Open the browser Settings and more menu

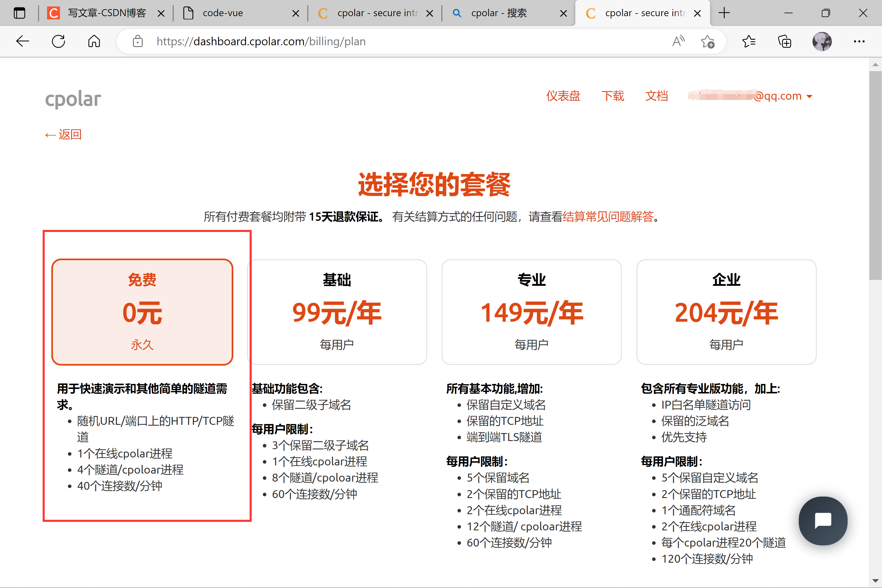pos(859,41)
